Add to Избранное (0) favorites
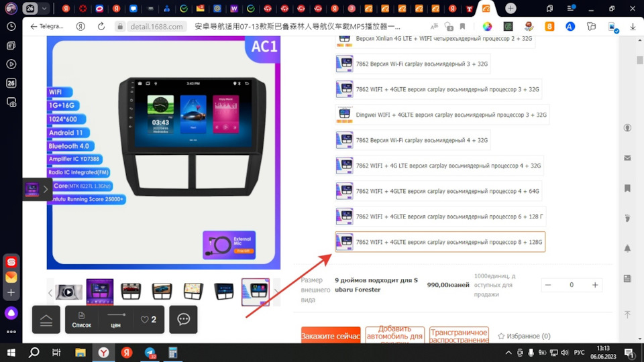The height and width of the screenshot is (362, 644). point(524,336)
